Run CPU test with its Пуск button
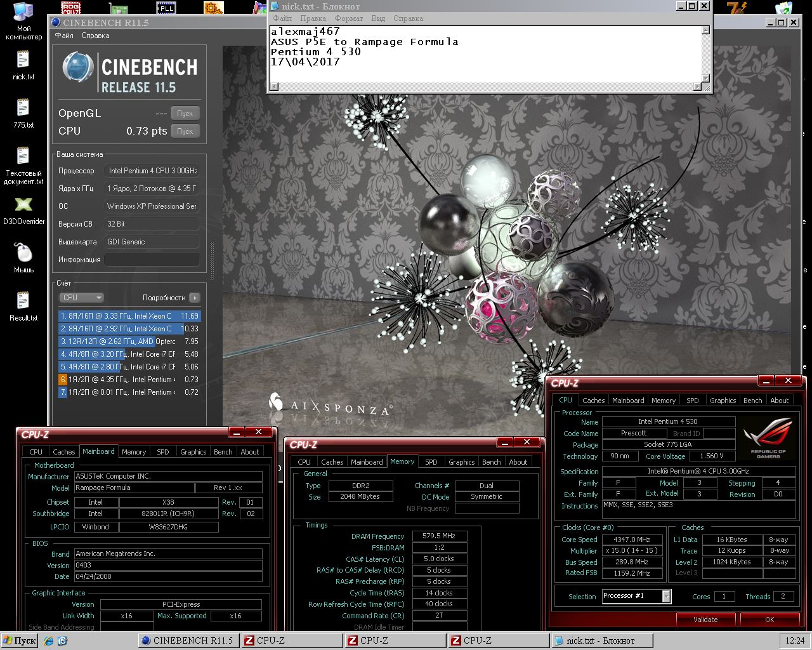Viewport: 812px width, 650px height. click(185, 131)
